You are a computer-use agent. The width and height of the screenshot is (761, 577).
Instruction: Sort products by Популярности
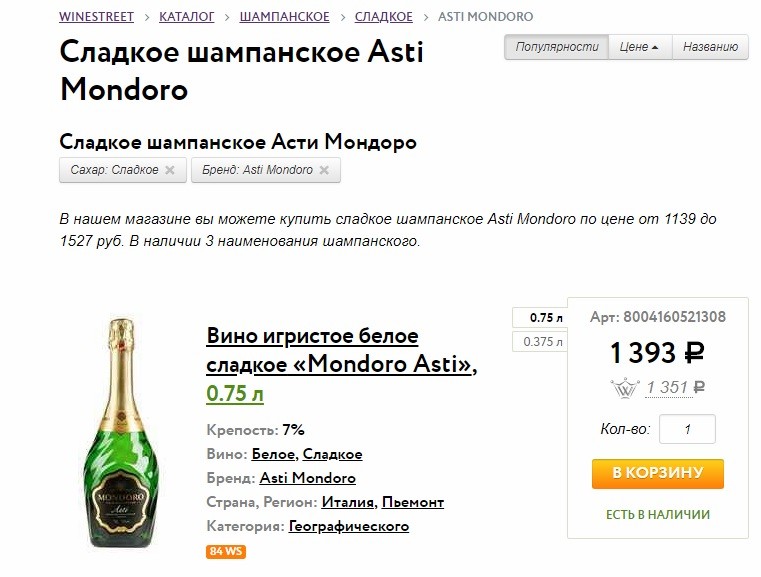coord(557,47)
